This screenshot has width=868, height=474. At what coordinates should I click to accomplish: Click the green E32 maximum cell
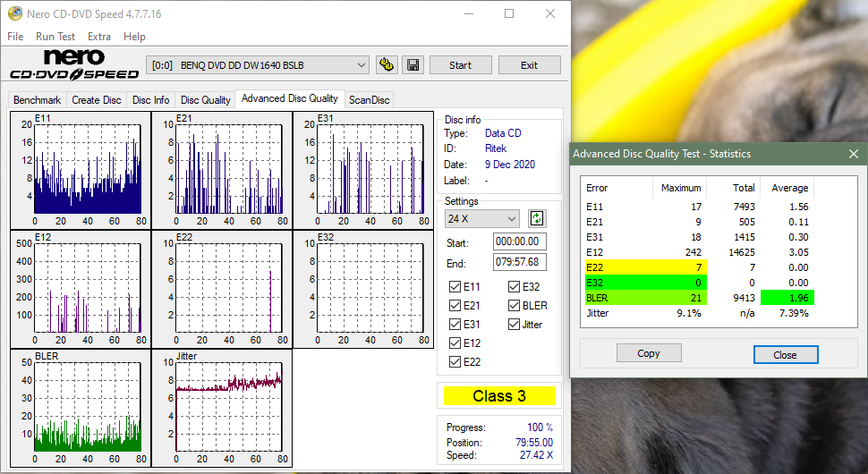(678, 283)
